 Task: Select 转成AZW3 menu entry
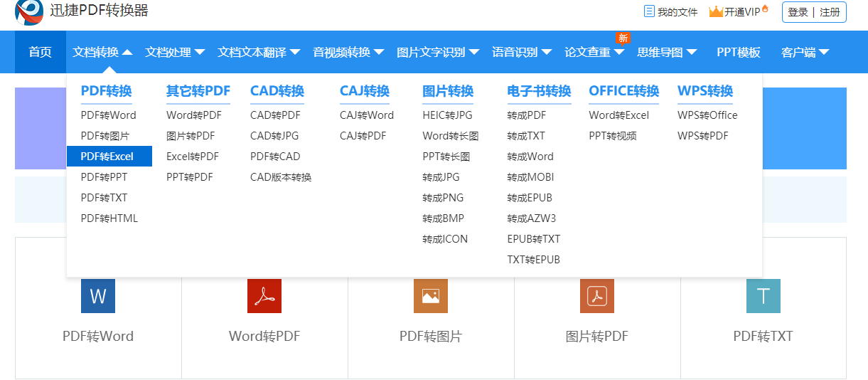[x=532, y=218]
